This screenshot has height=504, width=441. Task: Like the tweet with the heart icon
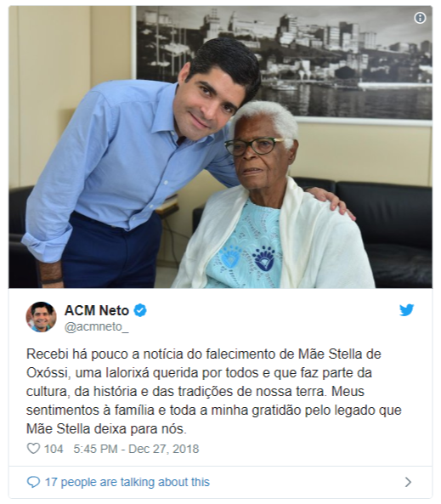coord(33,449)
